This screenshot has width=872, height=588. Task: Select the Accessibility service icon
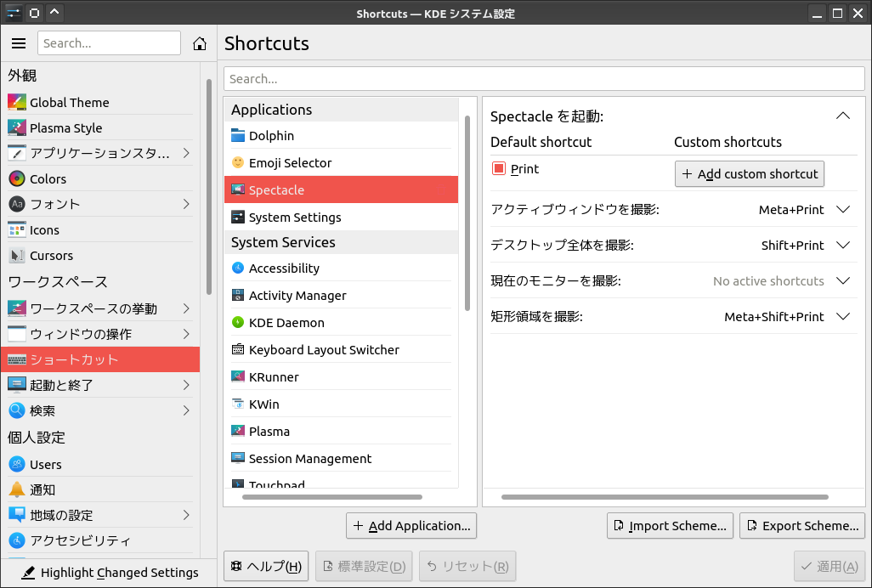(x=238, y=268)
